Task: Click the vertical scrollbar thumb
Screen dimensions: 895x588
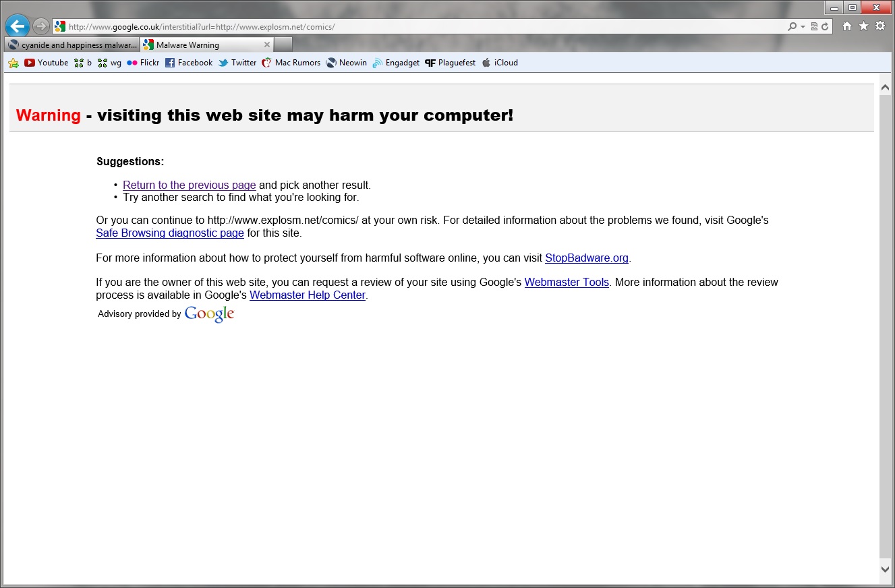Action: [886, 326]
